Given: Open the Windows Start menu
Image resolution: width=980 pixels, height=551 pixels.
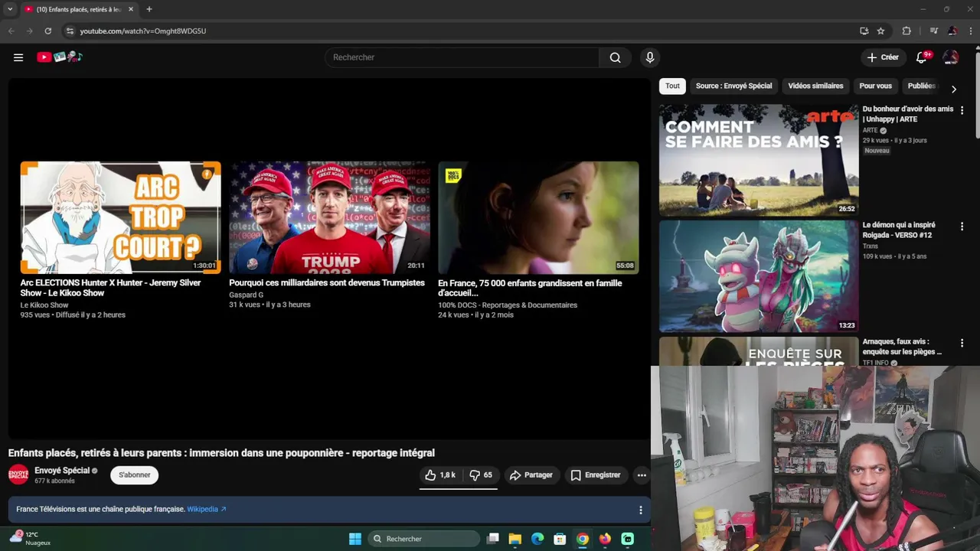Looking at the screenshot, I should pyautogui.click(x=355, y=539).
